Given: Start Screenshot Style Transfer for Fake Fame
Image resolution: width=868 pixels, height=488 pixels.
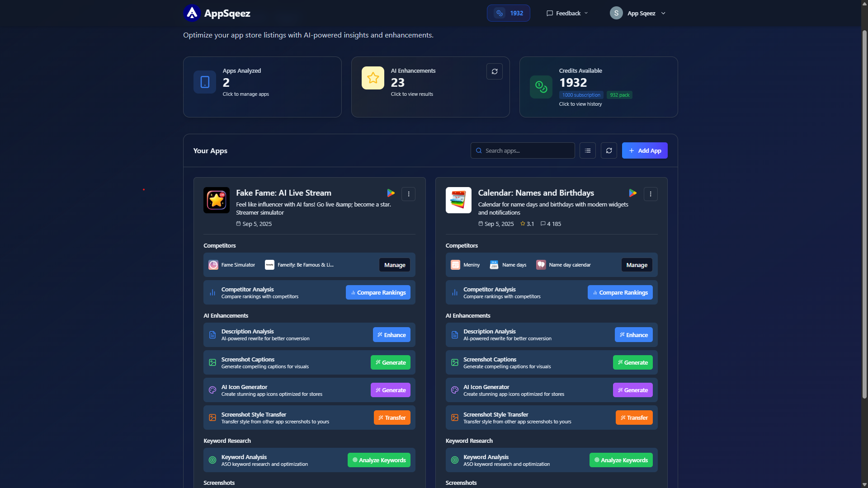Looking at the screenshot, I should point(392,418).
